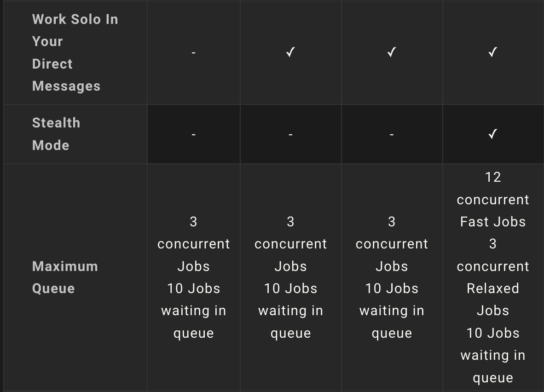Click '3 concurrent Jobs' in second plan column

290,244
